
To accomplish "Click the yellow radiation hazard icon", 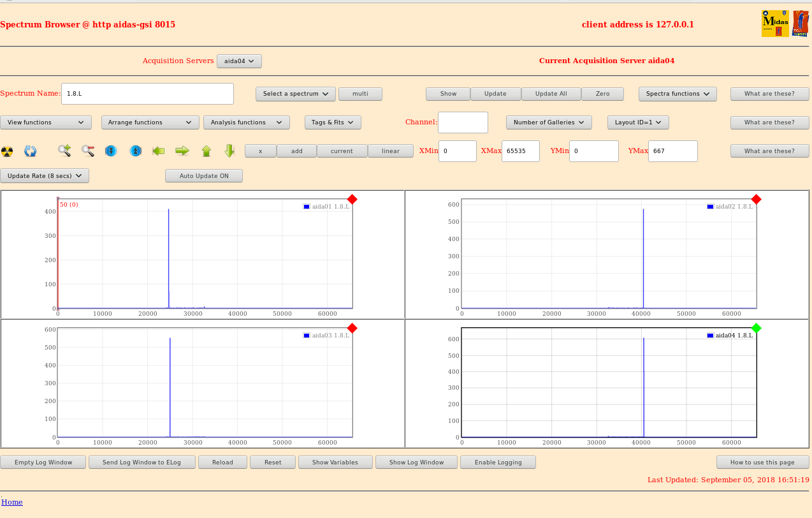I will (7, 151).
